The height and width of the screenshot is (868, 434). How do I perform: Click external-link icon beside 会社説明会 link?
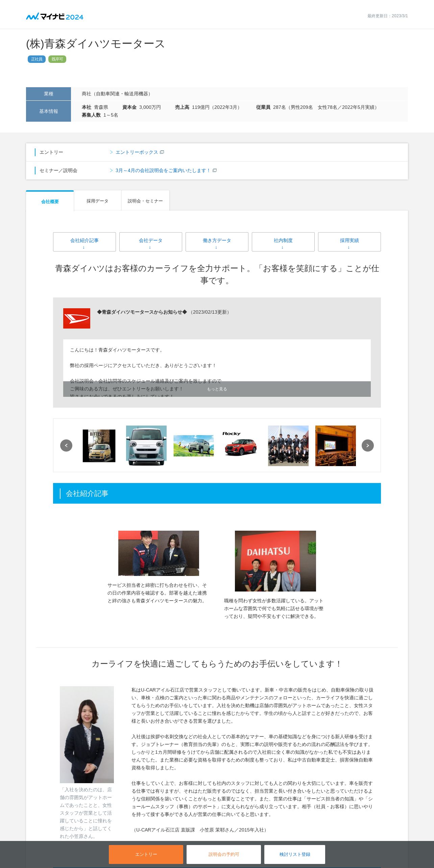[x=215, y=170]
